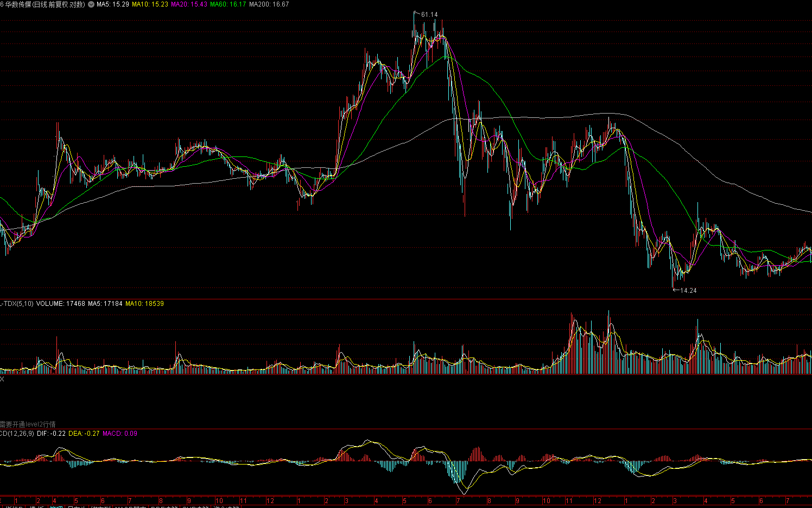Click the MACD DIF value label
The image size is (812, 508).
coord(52,434)
